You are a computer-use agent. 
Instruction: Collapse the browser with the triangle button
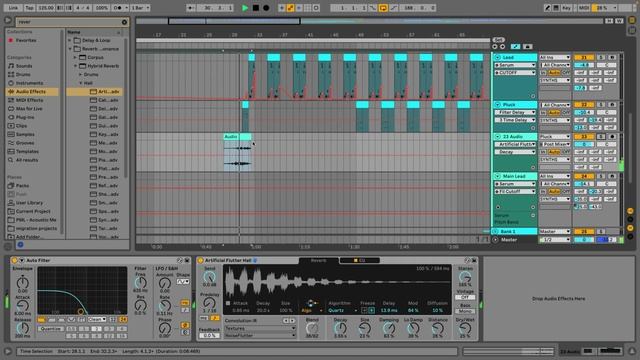click(8, 20)
